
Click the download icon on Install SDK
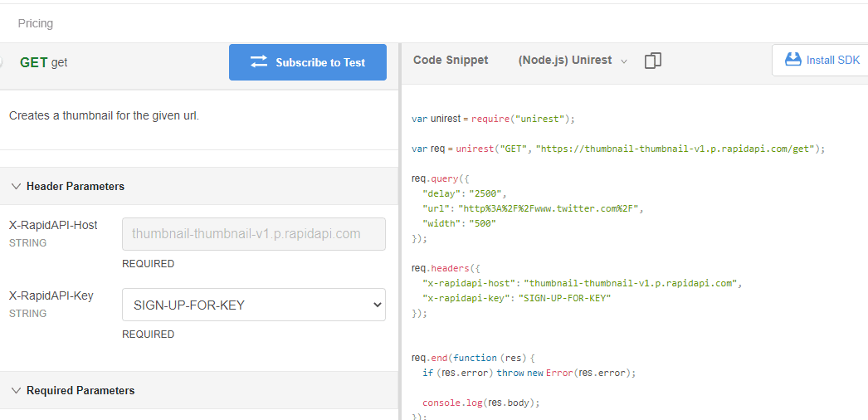pos(793,60)
